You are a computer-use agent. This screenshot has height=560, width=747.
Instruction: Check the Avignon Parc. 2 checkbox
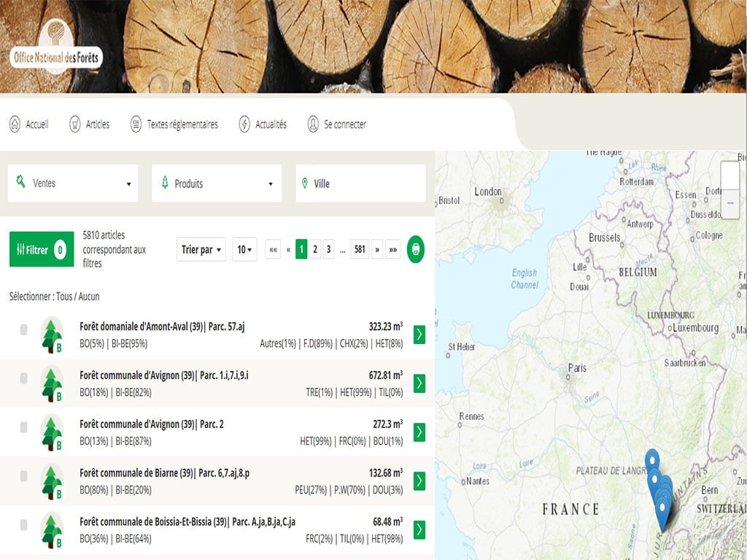click(23, 427)
